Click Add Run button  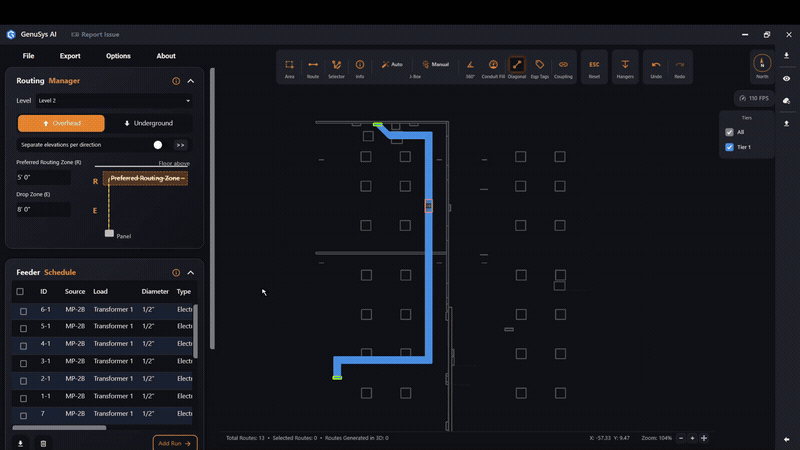175,443
